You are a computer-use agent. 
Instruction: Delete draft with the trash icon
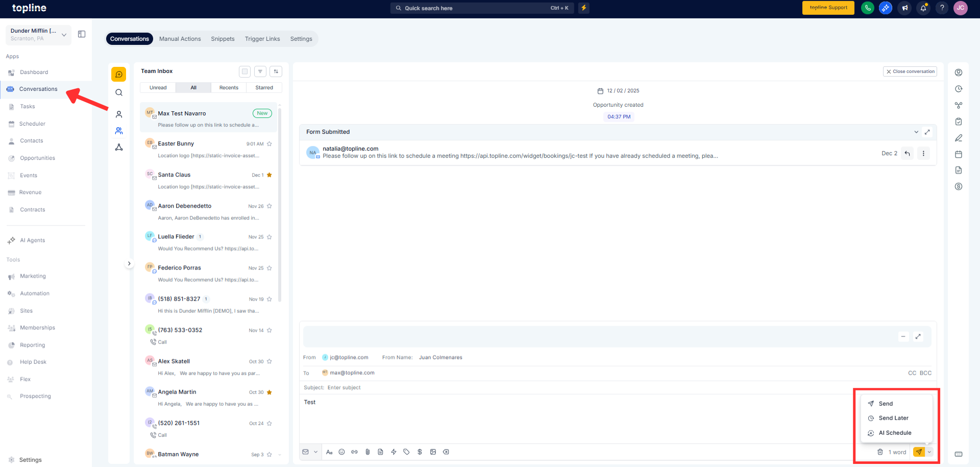point(880,452)
